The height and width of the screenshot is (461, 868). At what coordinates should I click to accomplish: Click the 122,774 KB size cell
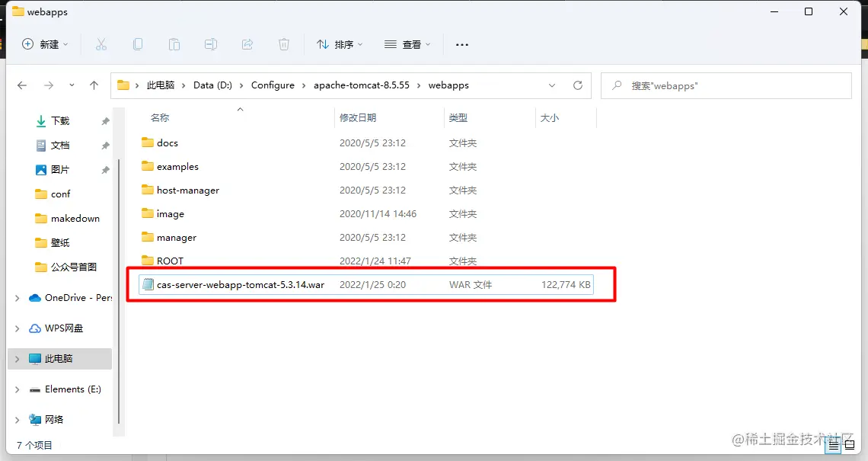coord(566,285)
